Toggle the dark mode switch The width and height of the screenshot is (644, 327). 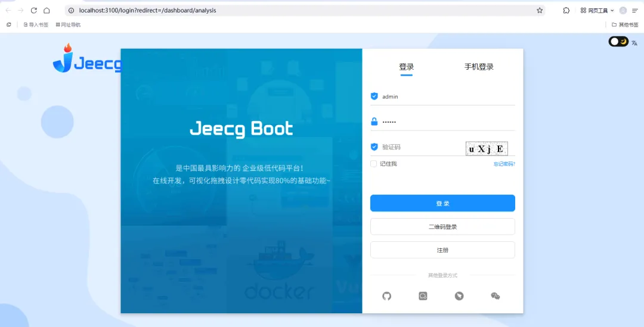[x=618, y=42]
